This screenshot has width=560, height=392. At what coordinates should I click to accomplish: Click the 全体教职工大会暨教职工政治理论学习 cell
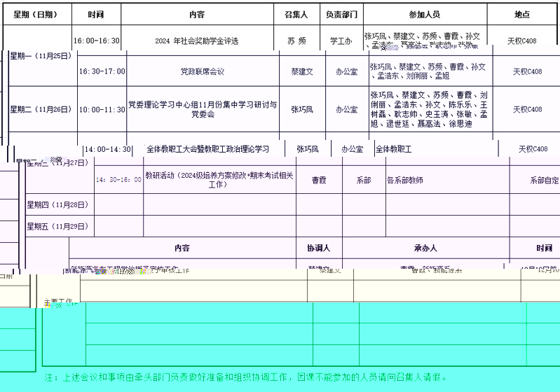[208, 149]
